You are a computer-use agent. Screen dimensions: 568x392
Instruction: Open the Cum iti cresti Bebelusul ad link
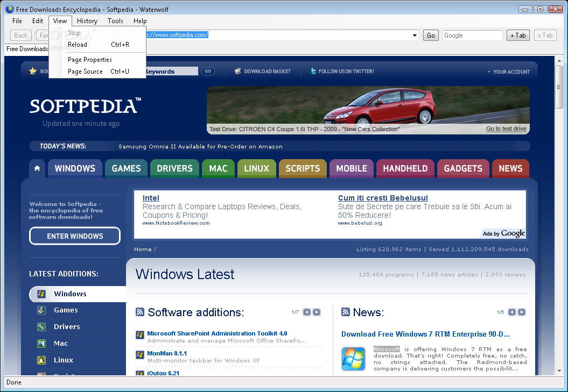coord(383,198)
